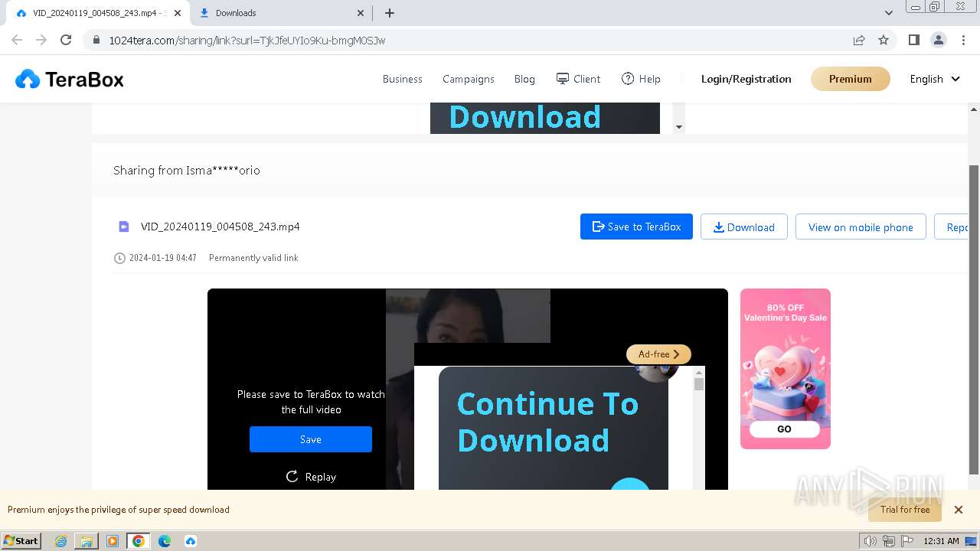
Task: Open the Blog menu link
Action: (524, 79)
